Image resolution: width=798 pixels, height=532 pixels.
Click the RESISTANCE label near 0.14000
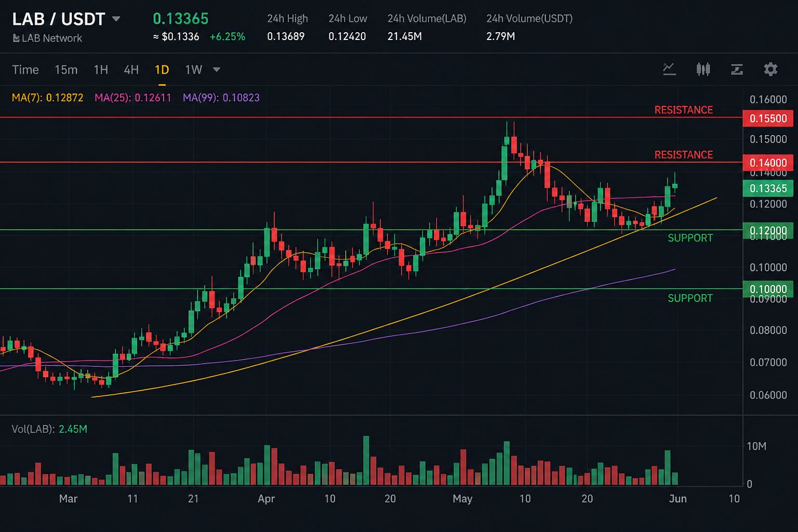683,155
